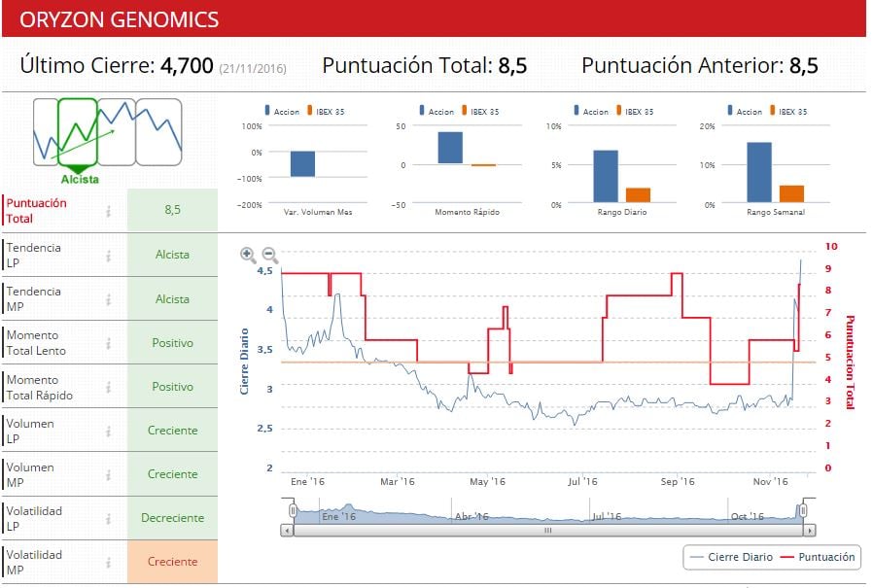873x588 pixels.
Task: Click right arrow of chart navigator scrollbar
Action: (810, 531)
